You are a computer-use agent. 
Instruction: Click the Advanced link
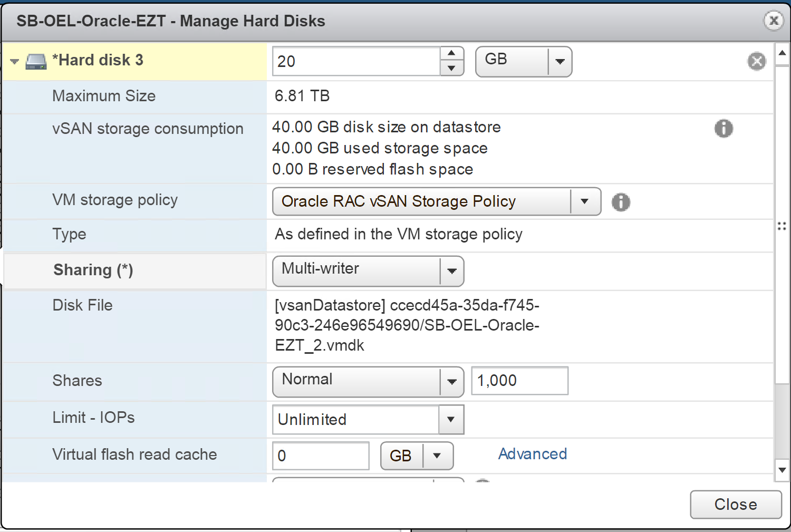click(x=533, y=454)
